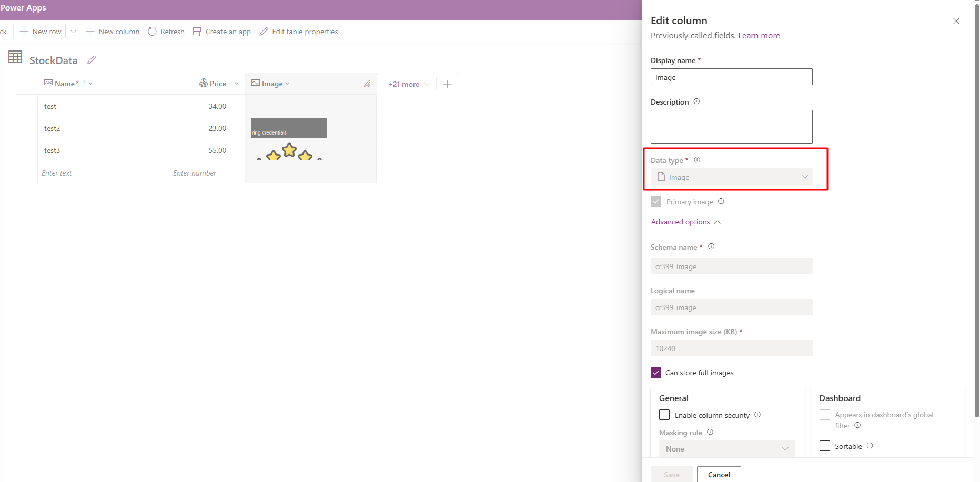Click the stars image thumbnail in test3 row
The width and height of the screenshot is (980, 482).
click(x=289, y=151)
